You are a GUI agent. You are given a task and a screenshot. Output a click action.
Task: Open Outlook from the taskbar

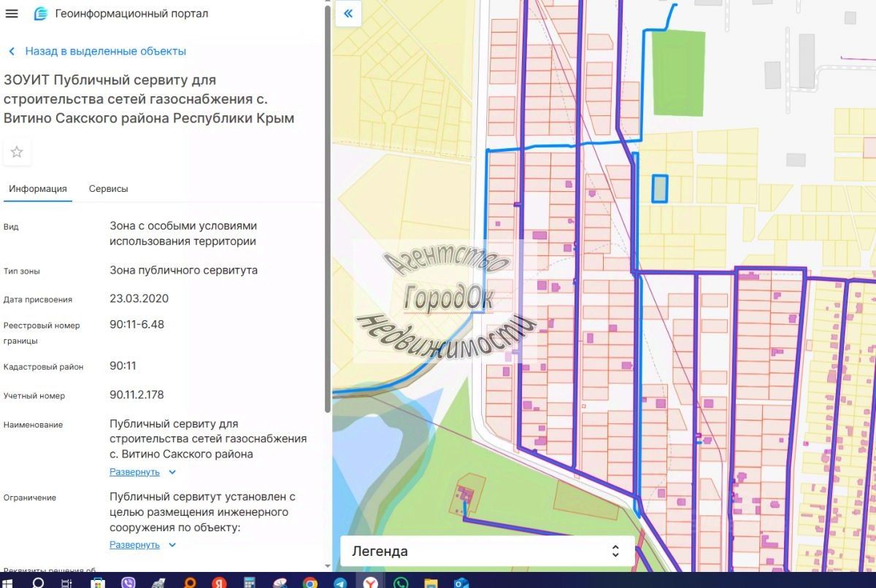click(x=461, y=582)
